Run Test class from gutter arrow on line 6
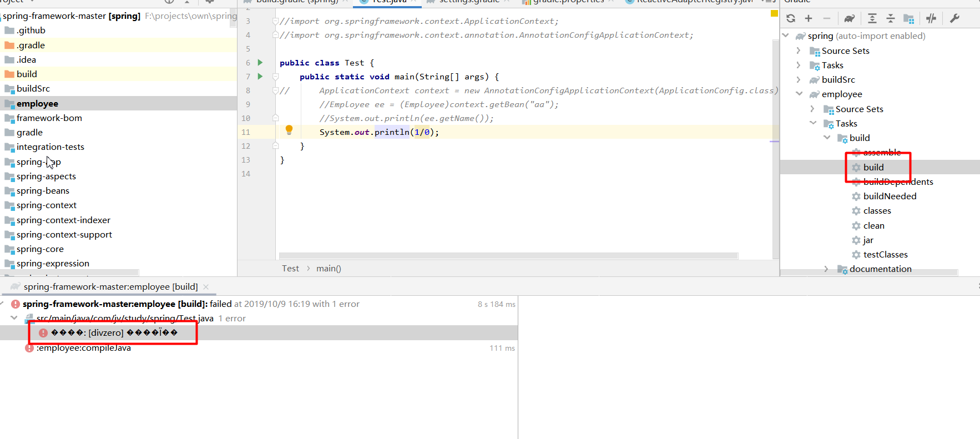 pyautogui.click(x=260, y=62)
